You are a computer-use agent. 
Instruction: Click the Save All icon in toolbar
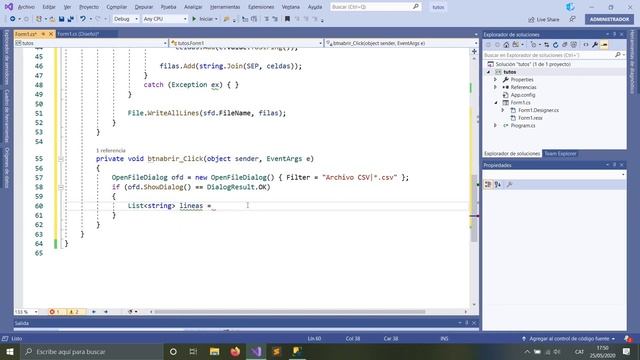point(70,19)
